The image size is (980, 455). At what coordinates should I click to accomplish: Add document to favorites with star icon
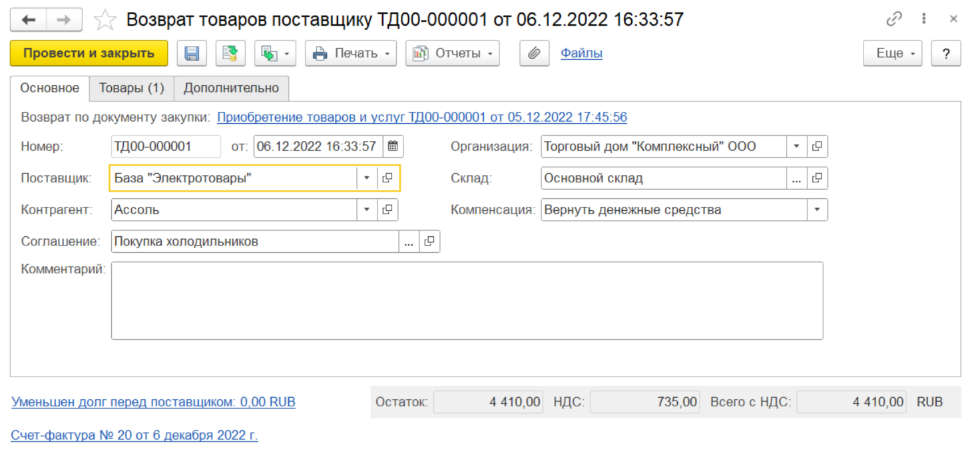coord(105,20)
